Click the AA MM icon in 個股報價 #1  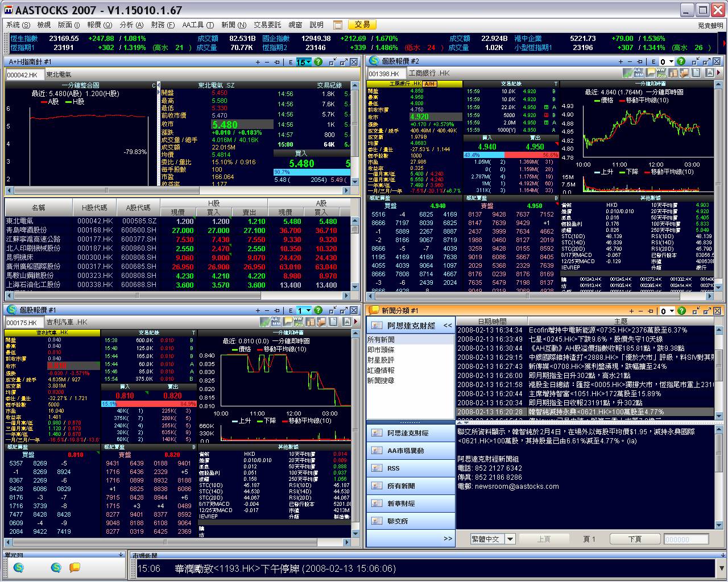[276, 322]
